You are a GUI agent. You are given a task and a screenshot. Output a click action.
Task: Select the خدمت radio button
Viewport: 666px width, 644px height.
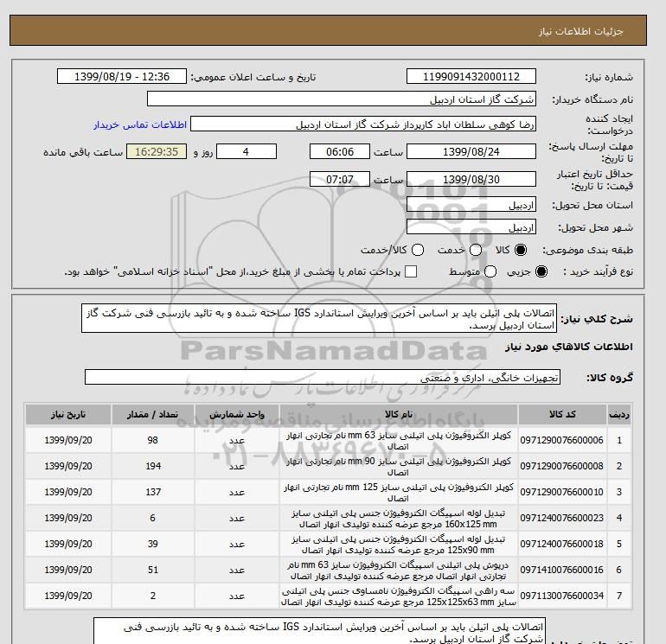tap(476, 250)
